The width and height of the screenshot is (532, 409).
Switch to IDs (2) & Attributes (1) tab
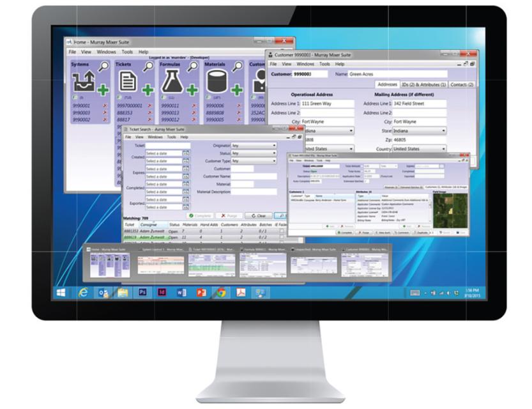click(423, 84)
